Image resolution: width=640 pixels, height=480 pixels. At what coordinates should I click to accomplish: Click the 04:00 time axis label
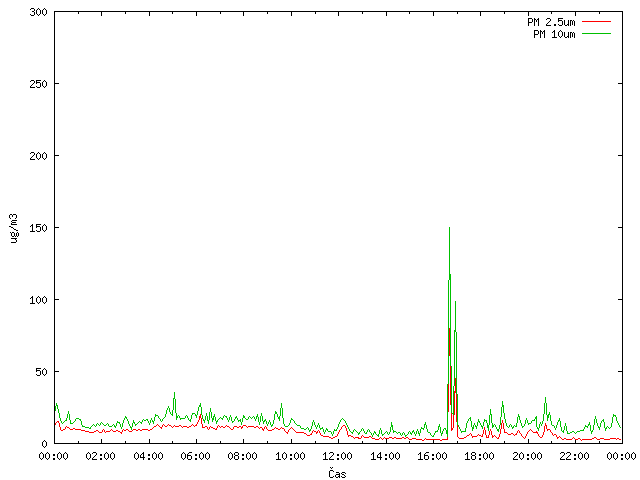click(149, 456)
